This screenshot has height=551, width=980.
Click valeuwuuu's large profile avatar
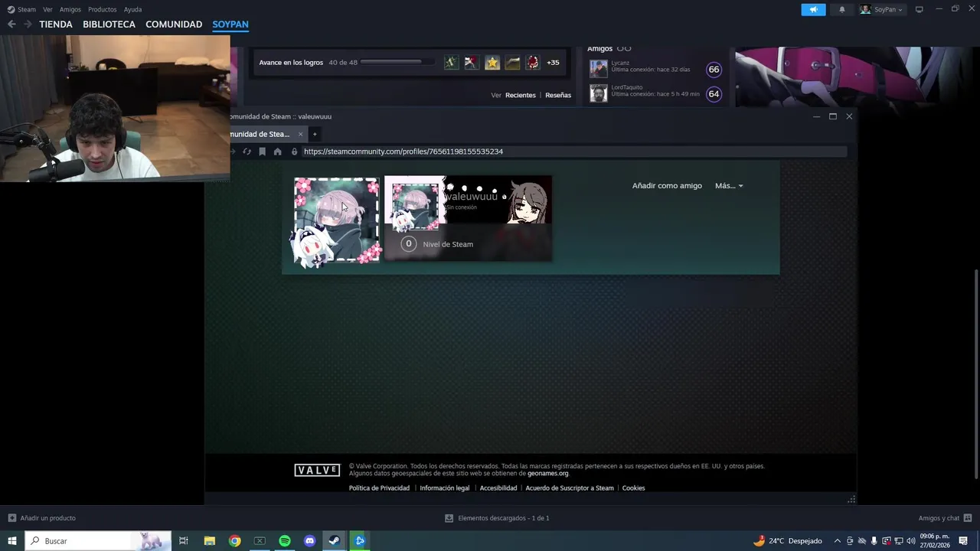(336, 220)
